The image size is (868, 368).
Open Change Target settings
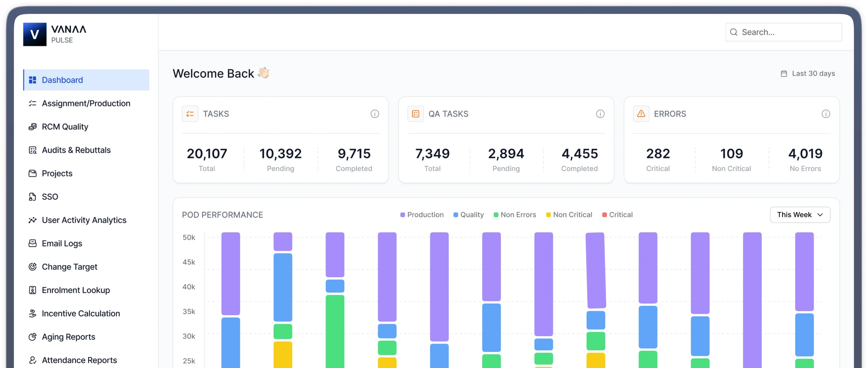[x=86, y=267]
